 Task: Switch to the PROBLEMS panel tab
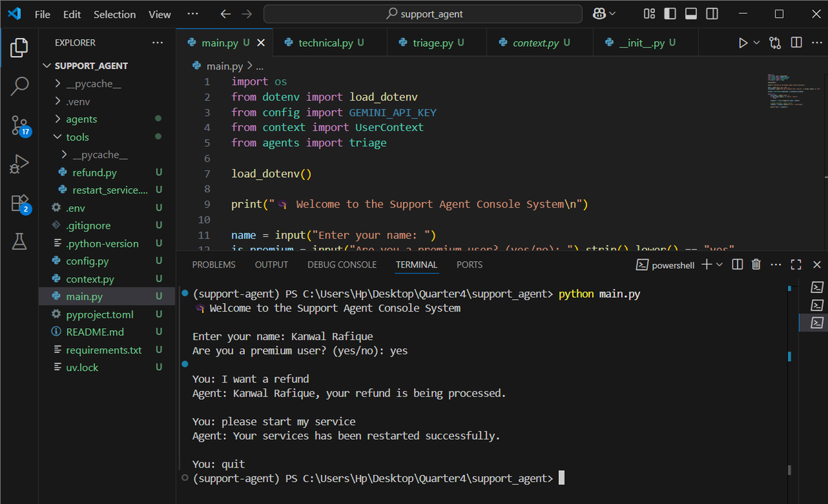point(213,265)
